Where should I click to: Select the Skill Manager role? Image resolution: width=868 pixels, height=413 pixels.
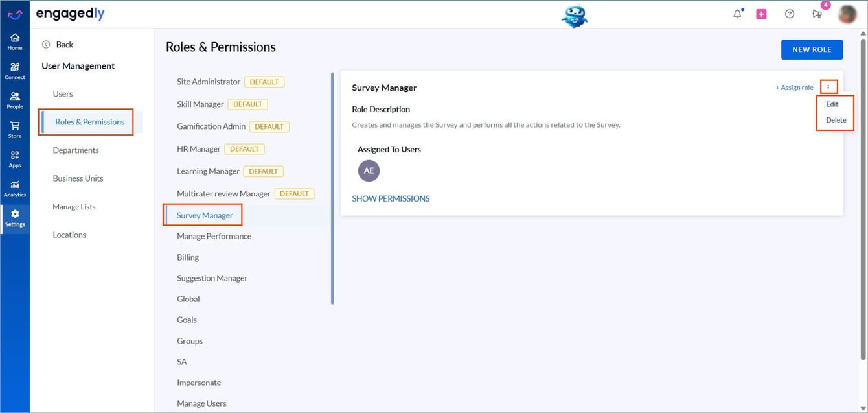tap(200, 104)
